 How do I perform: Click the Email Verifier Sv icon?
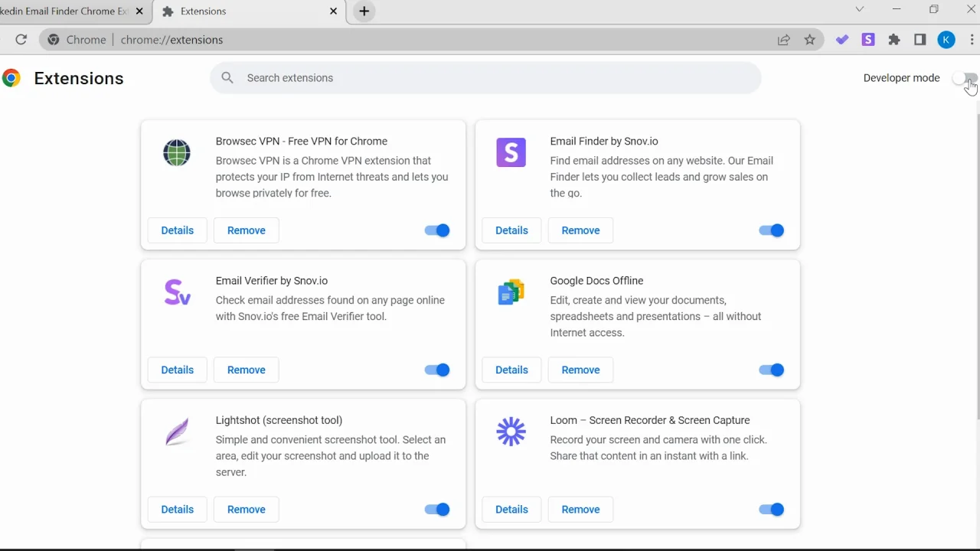(177, 292)
